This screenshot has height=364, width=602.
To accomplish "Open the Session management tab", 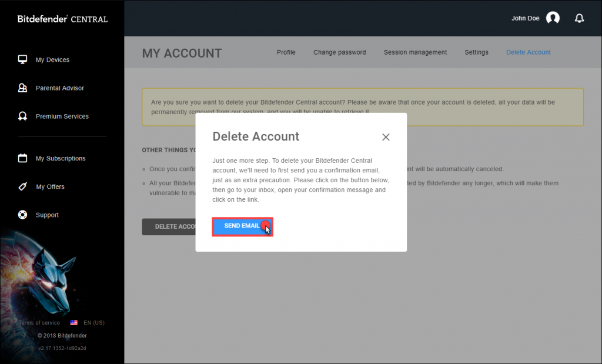I will [415, 52].
